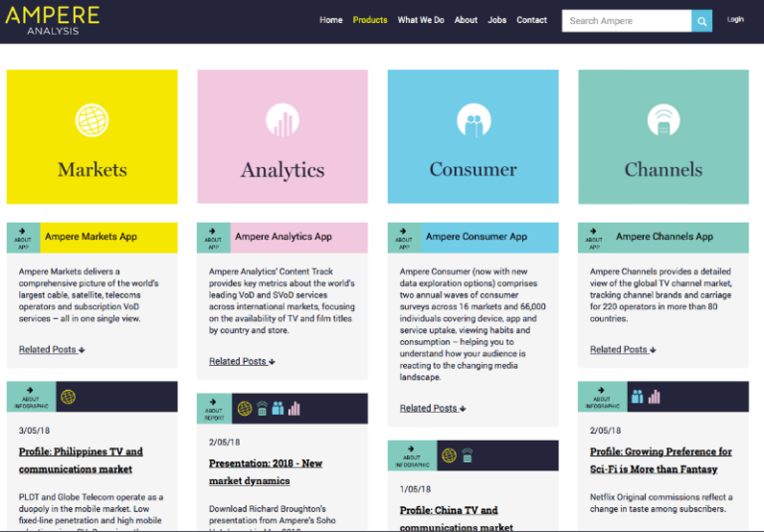Click the Login link

tap(735, 20)
